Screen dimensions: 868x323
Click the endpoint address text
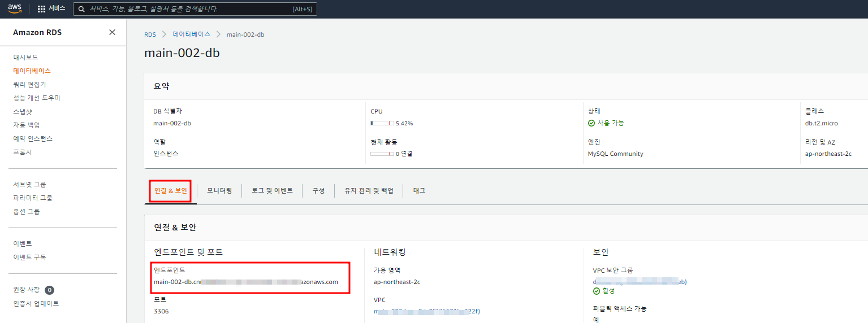tap(246, 282)
